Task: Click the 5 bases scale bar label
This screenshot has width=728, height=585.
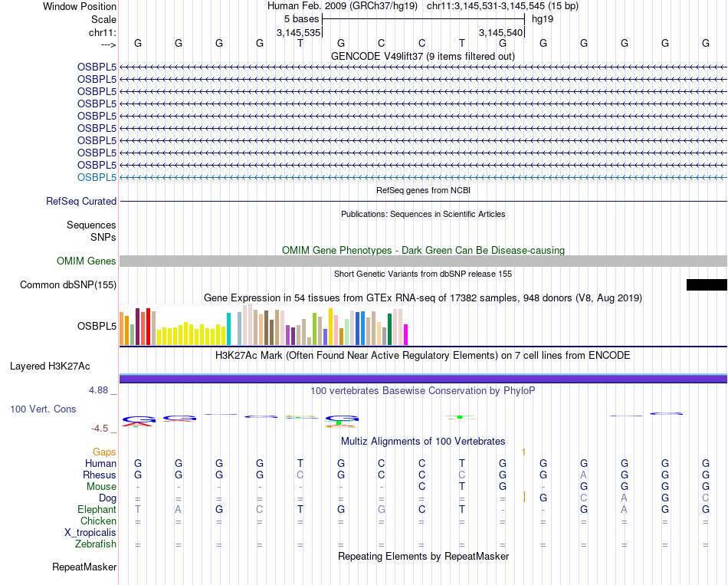Action: coord(302,19)
